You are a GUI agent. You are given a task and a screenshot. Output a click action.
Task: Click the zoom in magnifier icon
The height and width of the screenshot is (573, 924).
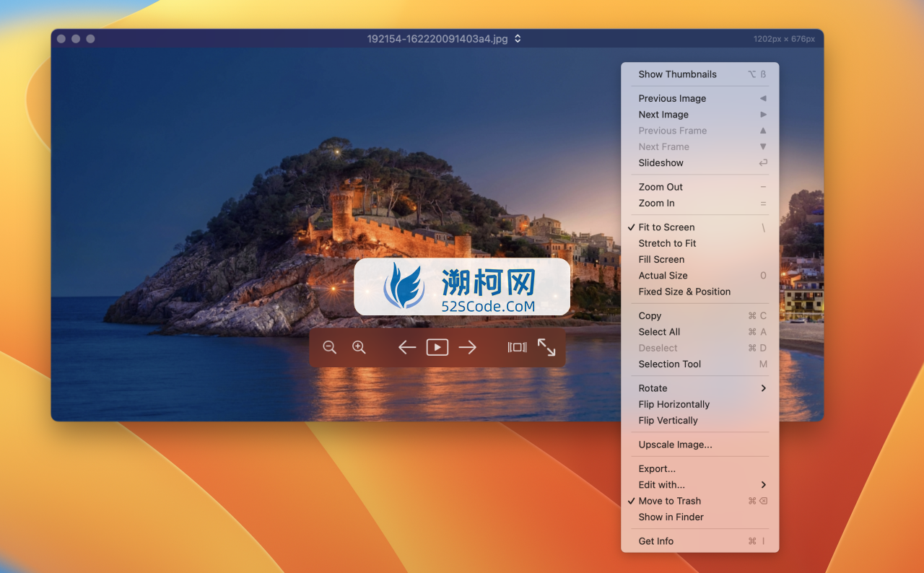point(359,347)
